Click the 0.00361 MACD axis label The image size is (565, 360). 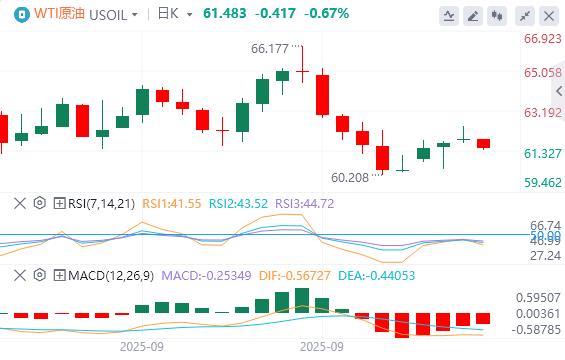click(538, 314)
